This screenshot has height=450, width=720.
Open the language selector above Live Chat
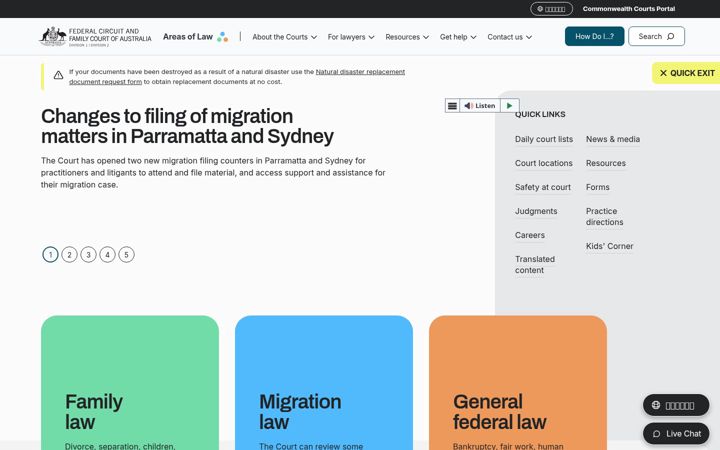pyautogui.click(x=676, y=405)
